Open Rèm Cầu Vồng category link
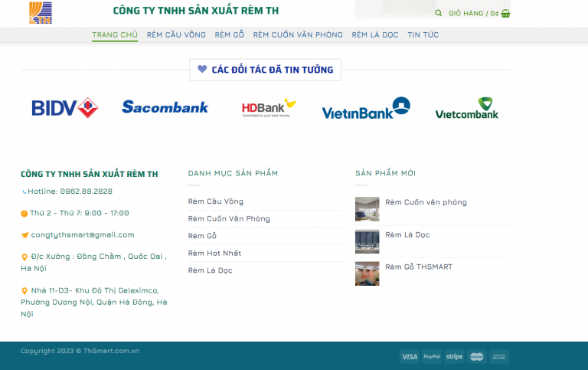This screenshot has height=370, width=588. (216, 201)
